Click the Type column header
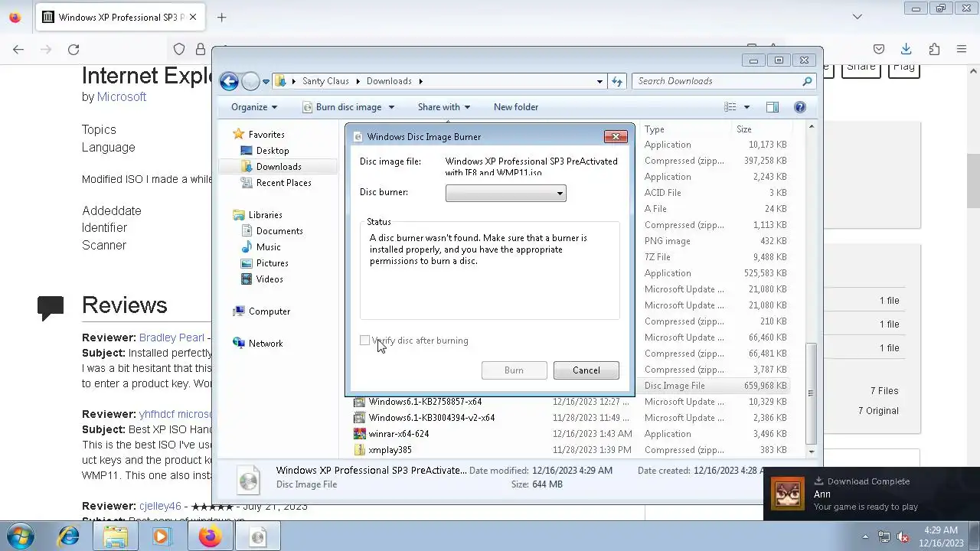 click(x=655, y=129)
